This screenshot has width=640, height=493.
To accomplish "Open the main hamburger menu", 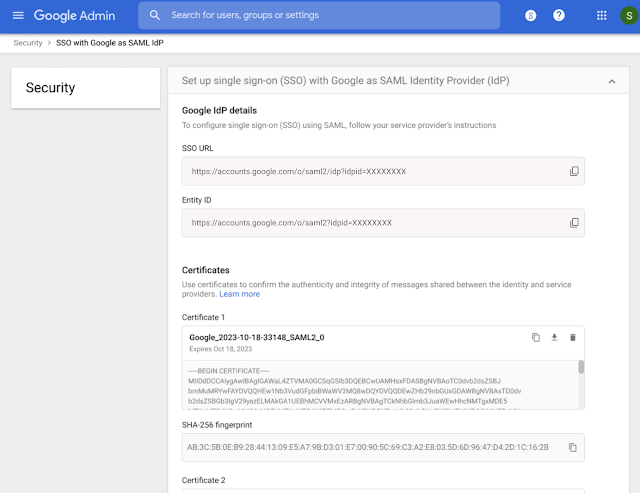I will pyautogui.click(x=18, y=16).
